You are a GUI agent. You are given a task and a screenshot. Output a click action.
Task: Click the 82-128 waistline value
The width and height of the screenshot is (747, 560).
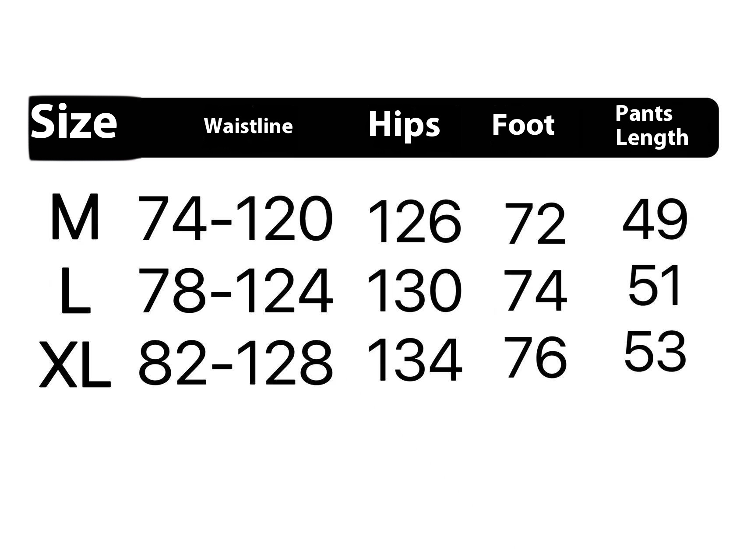click(235, 363)
